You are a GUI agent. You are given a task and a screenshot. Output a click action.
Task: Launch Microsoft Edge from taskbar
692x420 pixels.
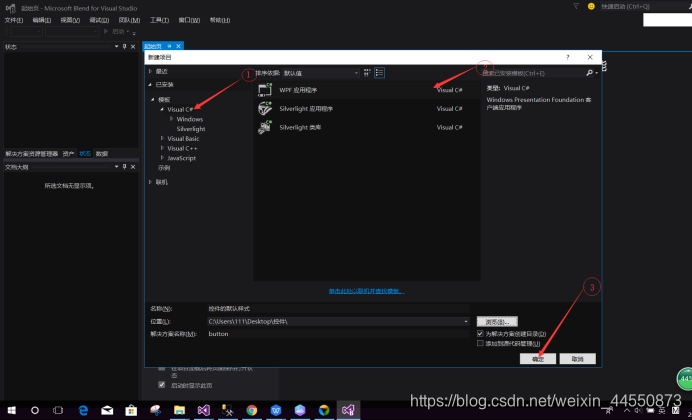coord(83,410)
